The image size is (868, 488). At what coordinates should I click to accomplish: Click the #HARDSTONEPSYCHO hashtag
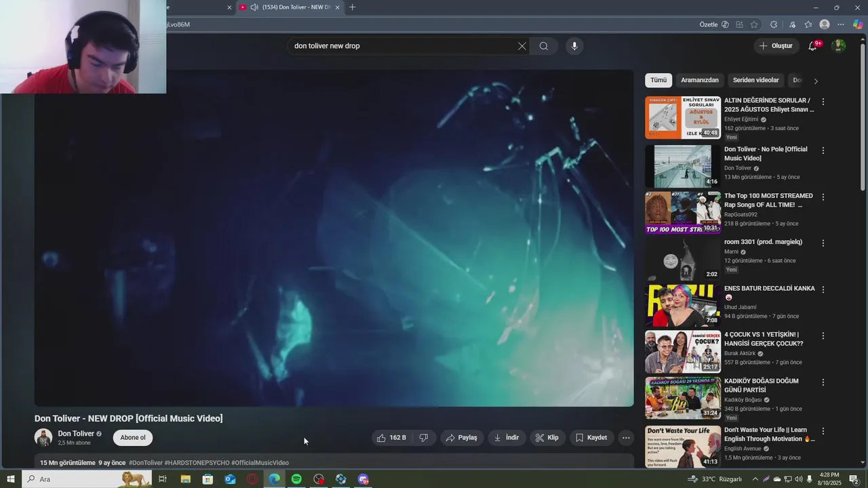[197, 463]
